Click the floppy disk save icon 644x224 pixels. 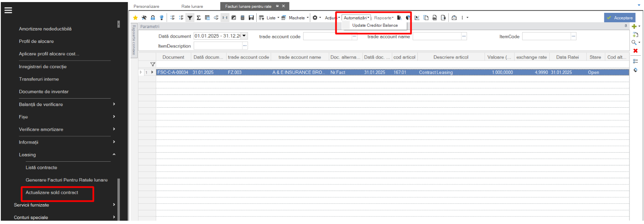(251, 18)
